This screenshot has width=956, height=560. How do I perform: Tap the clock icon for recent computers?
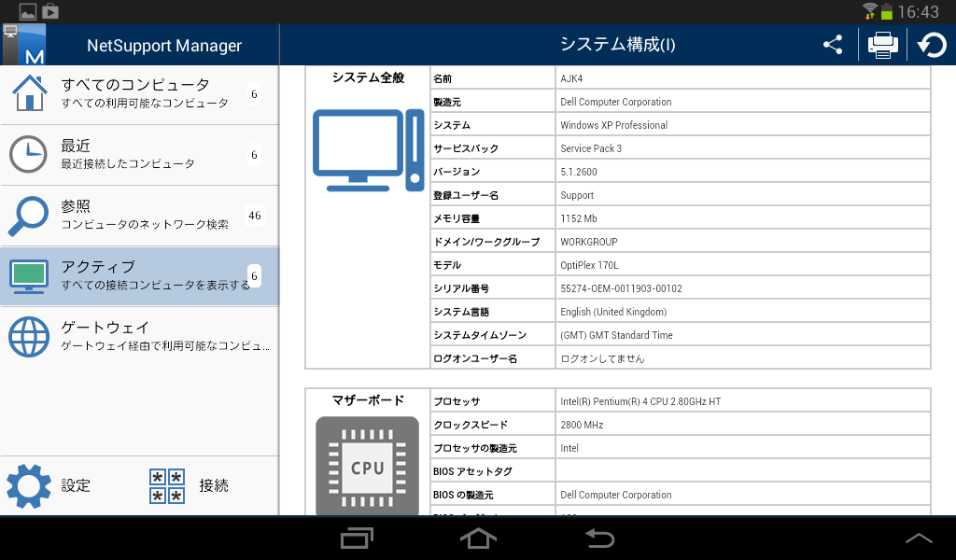(x=28, y=154)
